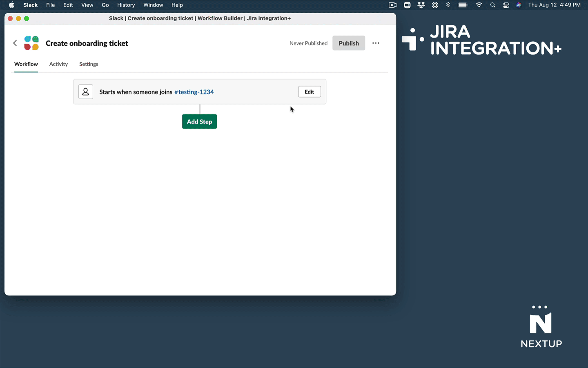Click the person icon in the trigger step
Viewport: 588px width, 368px height.
(85, 92)
